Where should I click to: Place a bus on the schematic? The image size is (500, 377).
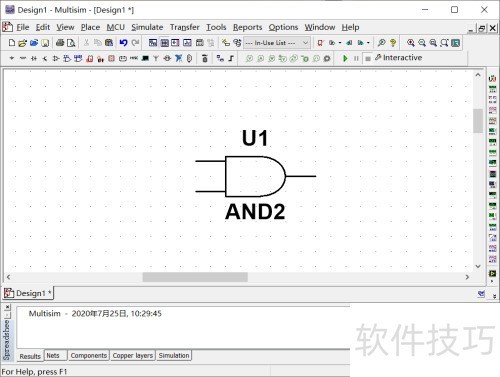[231, 58]
